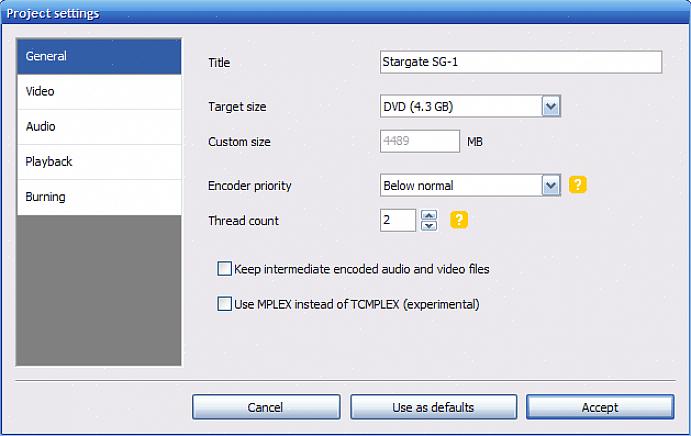
Task: Edit the Title field Stargate SG-1
Action: click(x=521, y=62)
